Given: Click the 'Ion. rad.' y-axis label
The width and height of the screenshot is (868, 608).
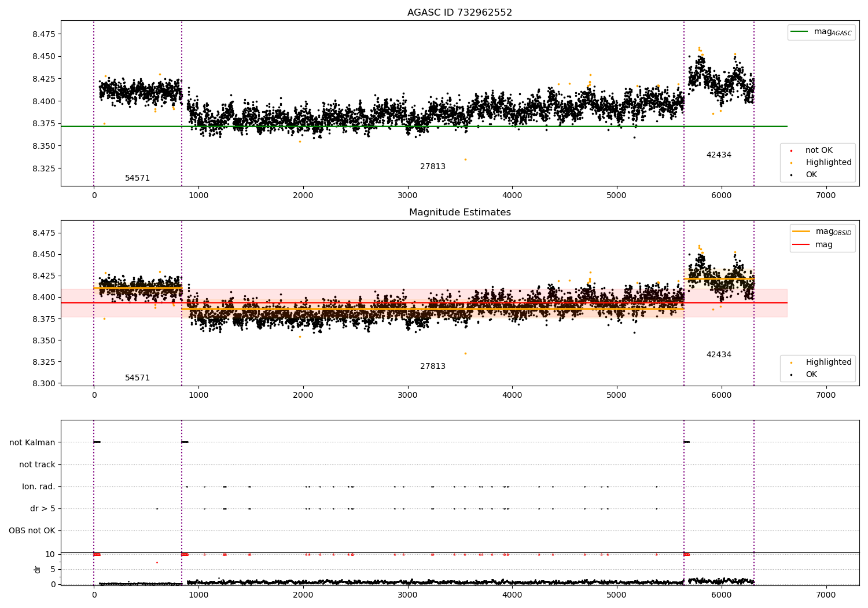Looking at the screenshot, I should [39, 486].
